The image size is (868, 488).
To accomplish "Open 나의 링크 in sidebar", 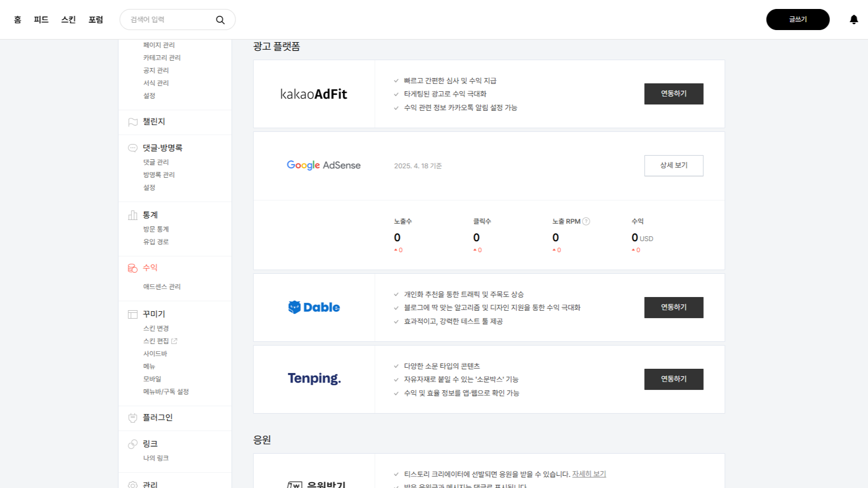I will click(156, 458).
